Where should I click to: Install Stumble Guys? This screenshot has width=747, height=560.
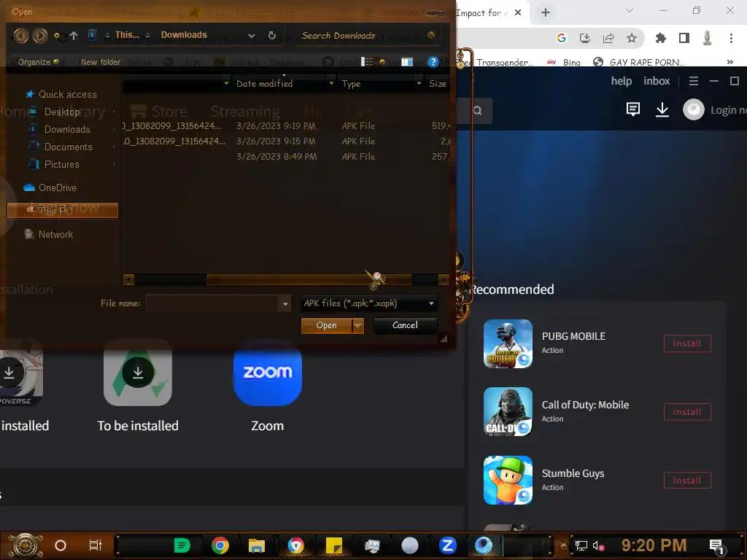tap(687, 481)
